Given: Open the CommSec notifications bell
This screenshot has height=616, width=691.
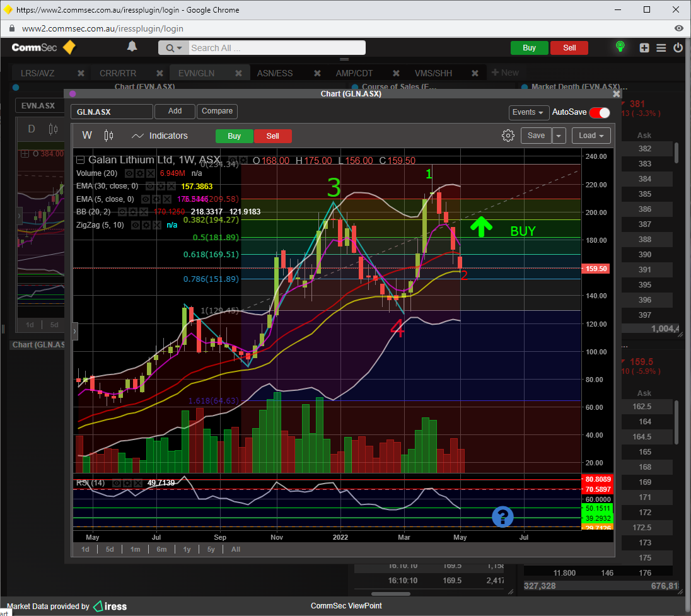Looking at the screenshot, I should pos(132,46).
